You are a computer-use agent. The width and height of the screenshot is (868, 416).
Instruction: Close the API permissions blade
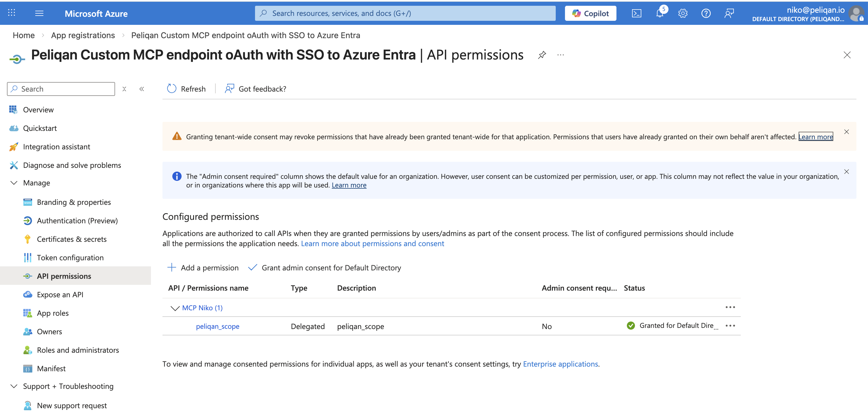point(847,55)
